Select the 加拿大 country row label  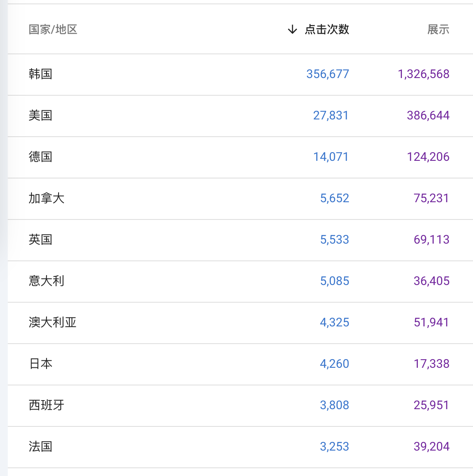(47, 198)
